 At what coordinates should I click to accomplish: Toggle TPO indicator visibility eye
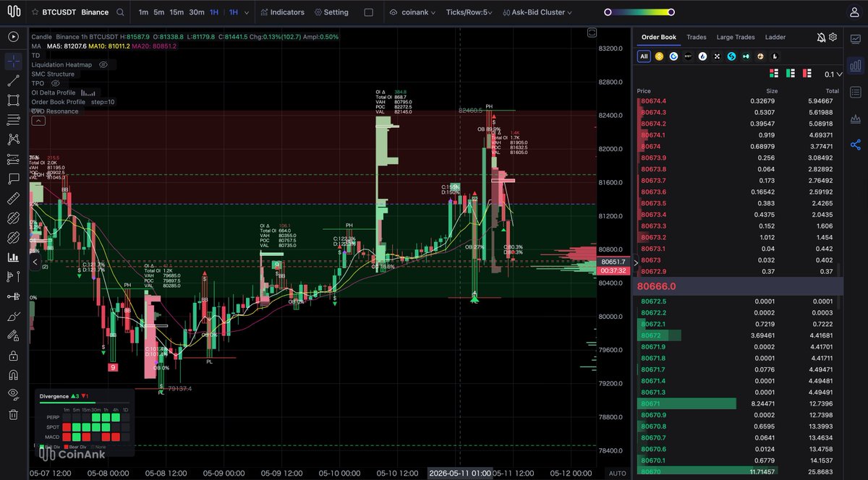(55, 83)
